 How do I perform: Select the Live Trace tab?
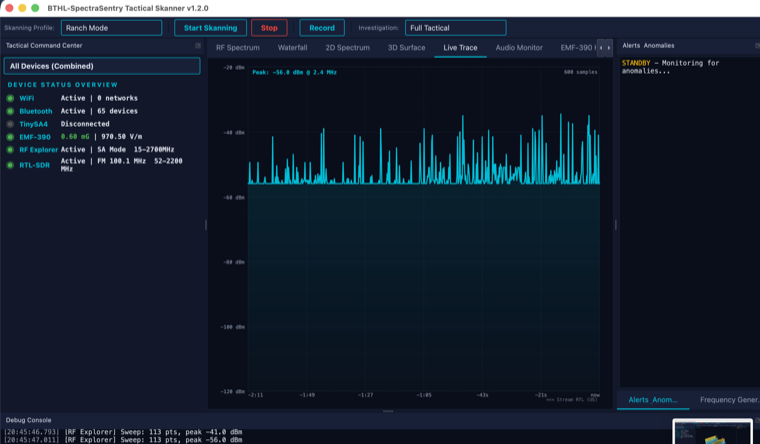pos(460,48)
